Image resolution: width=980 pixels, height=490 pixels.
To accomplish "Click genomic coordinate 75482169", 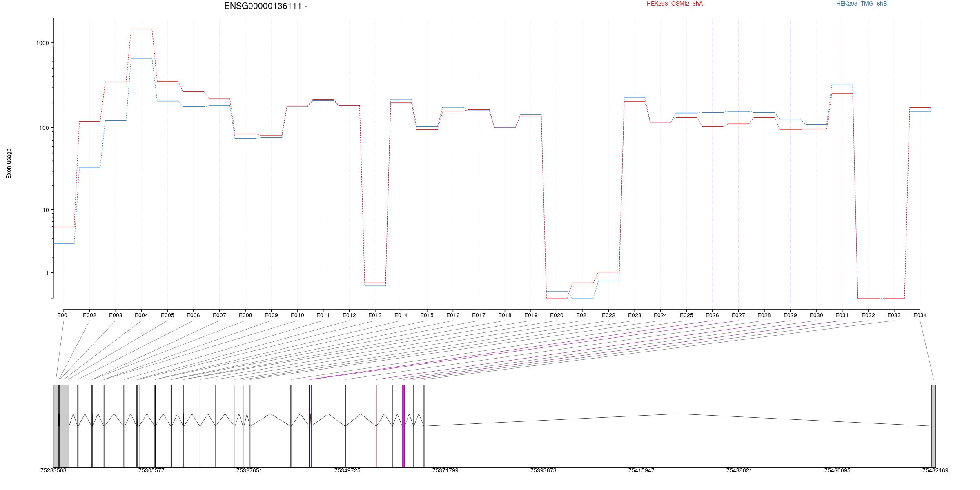I will point(935,470).
